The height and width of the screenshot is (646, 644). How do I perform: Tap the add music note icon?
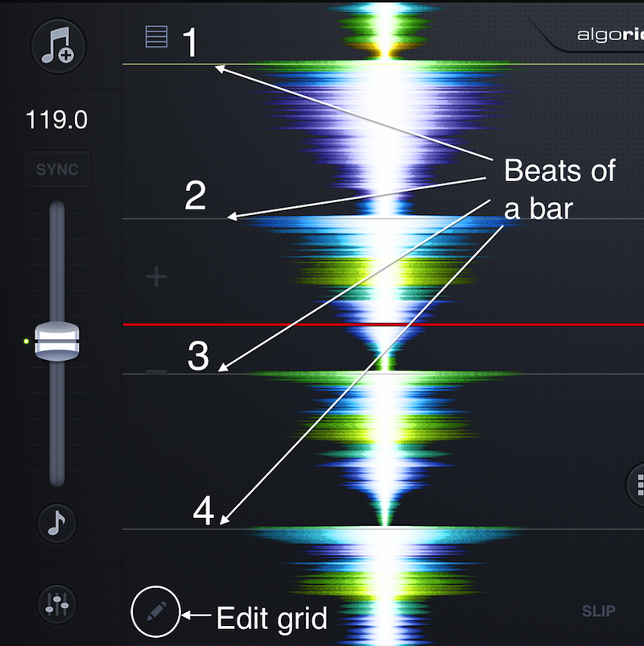[x=56, y=48]
